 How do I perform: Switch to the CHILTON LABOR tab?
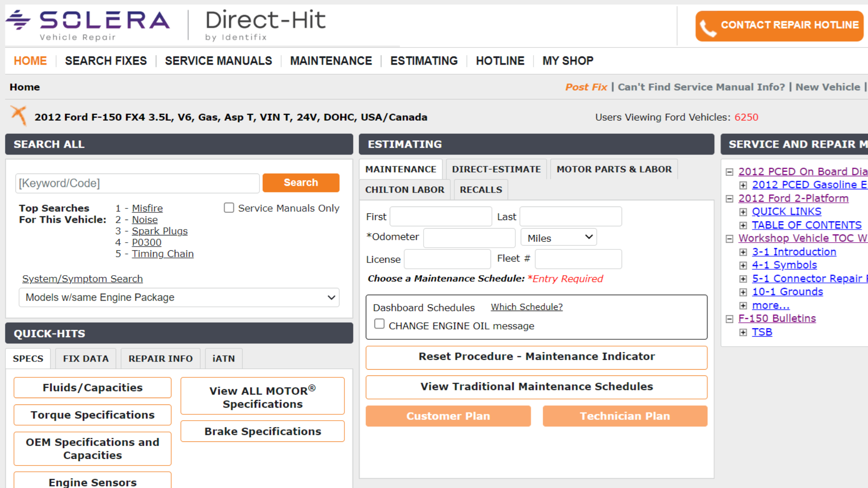click(x=405, y=190)
